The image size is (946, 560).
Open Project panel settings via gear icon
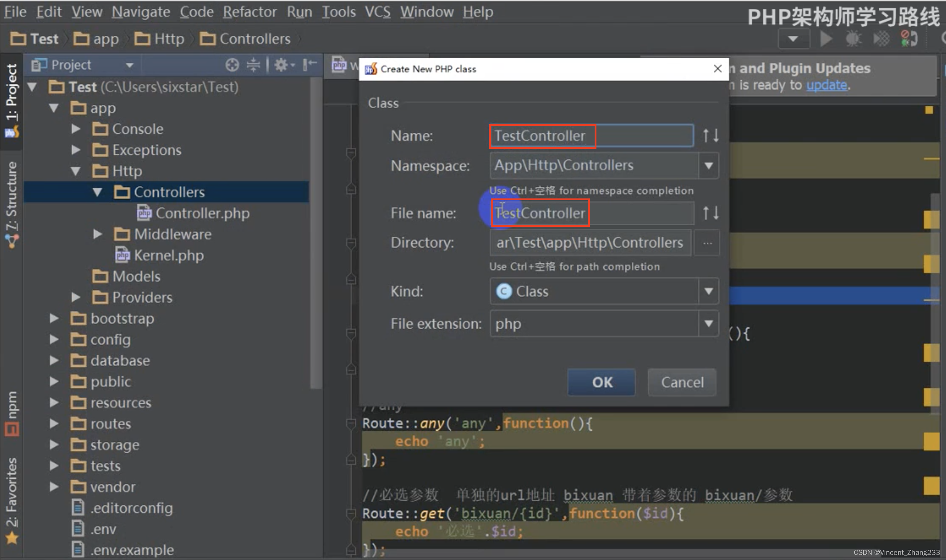coord(281,64)
